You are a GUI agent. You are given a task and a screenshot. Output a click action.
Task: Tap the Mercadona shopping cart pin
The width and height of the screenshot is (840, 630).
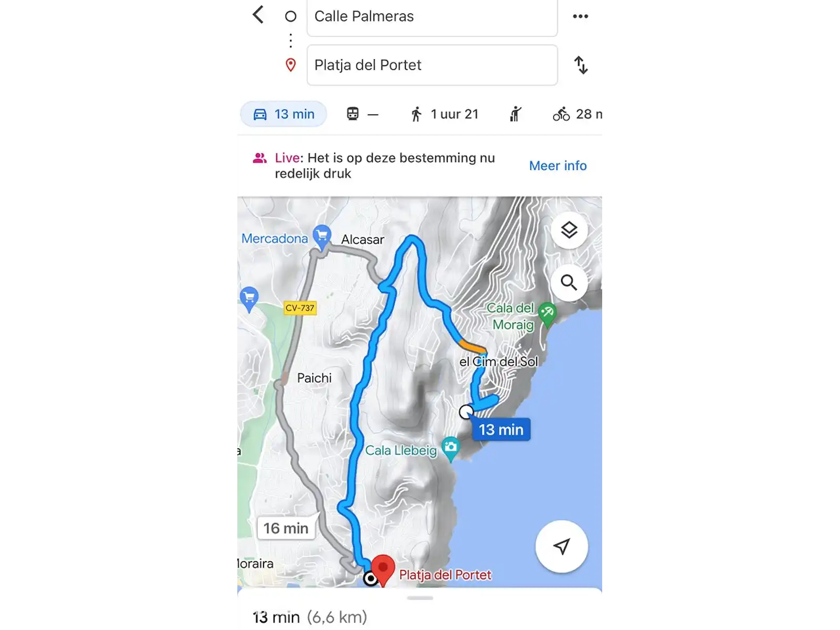point(322,237)
